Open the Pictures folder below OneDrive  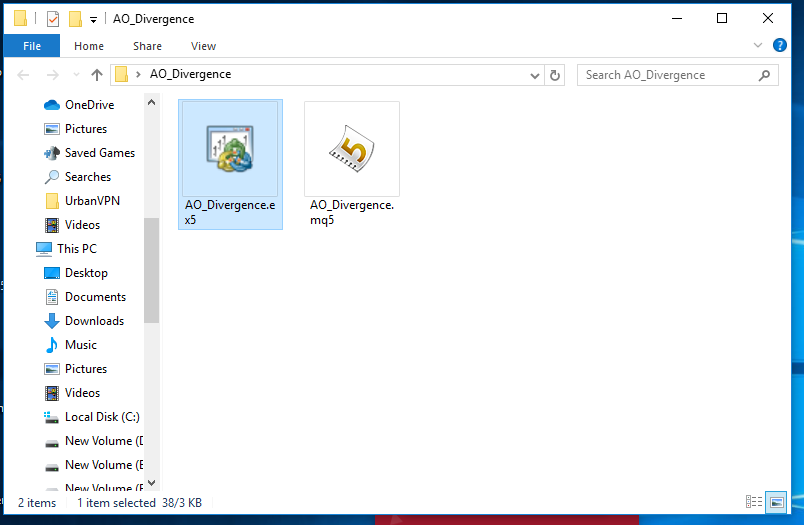click(86, 129)
